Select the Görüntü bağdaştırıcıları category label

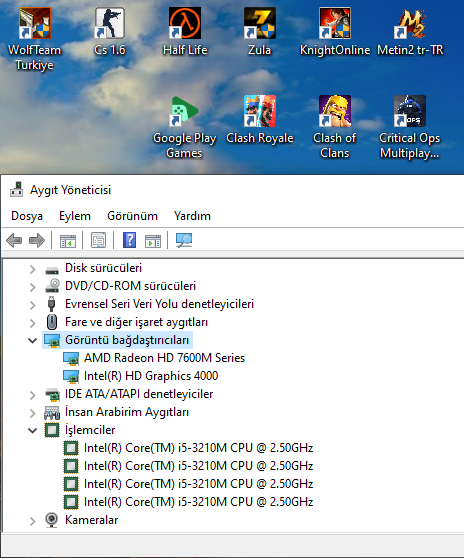click(x=127, y=340)
